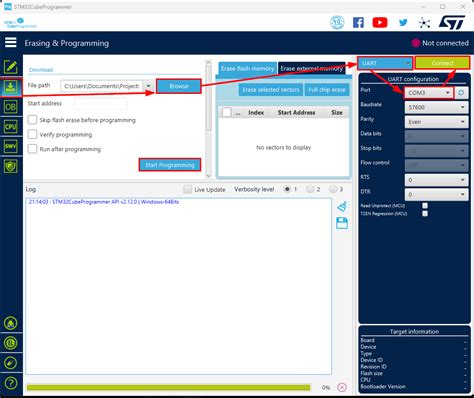
Task: Open the Parity dropdown showing Even
Action: [x=436, y=122]
